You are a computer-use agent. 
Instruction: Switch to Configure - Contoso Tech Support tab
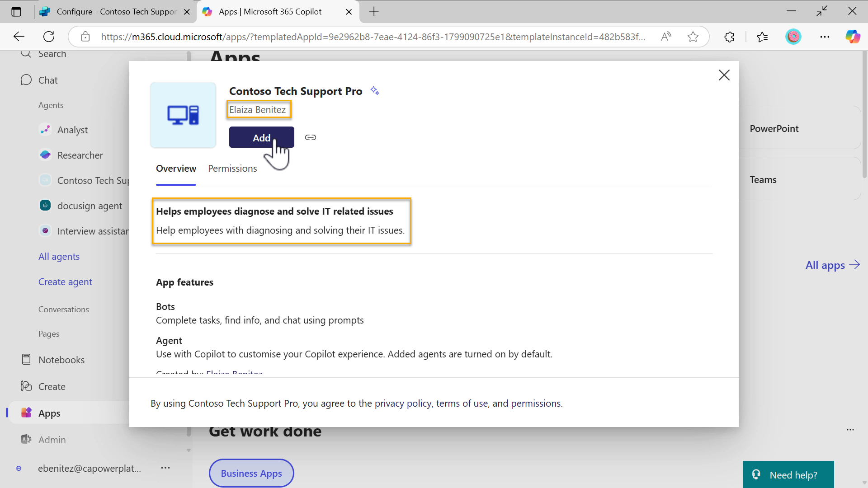[115, 12]
